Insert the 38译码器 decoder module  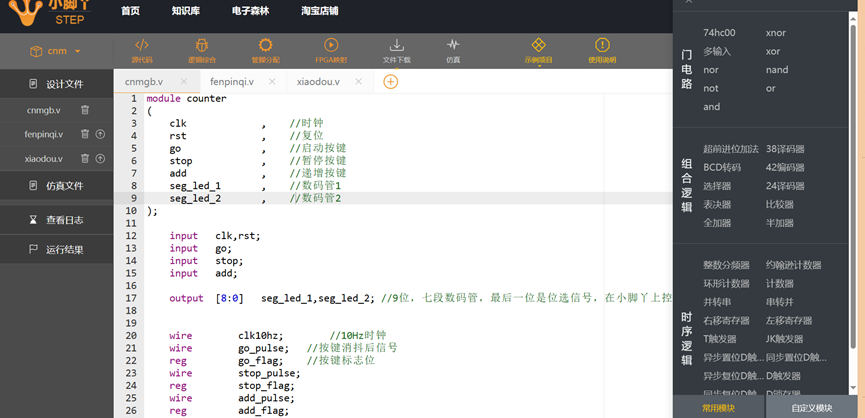[784, 149]
